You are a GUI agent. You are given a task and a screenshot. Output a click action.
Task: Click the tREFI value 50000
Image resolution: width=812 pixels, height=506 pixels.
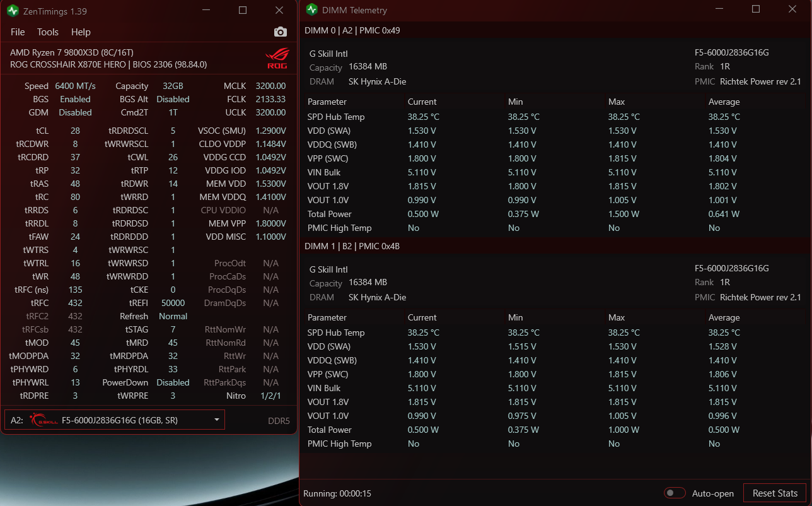173,303
